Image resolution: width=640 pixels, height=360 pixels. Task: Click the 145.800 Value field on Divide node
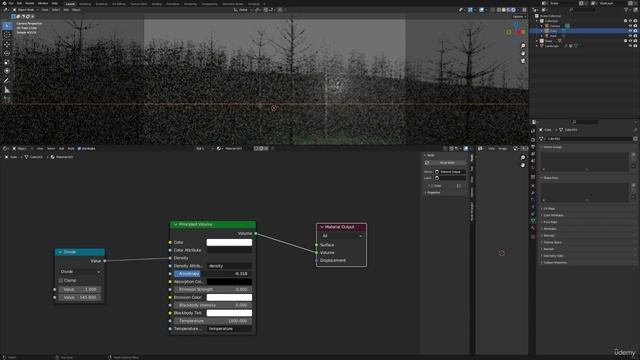pos(80,298)
